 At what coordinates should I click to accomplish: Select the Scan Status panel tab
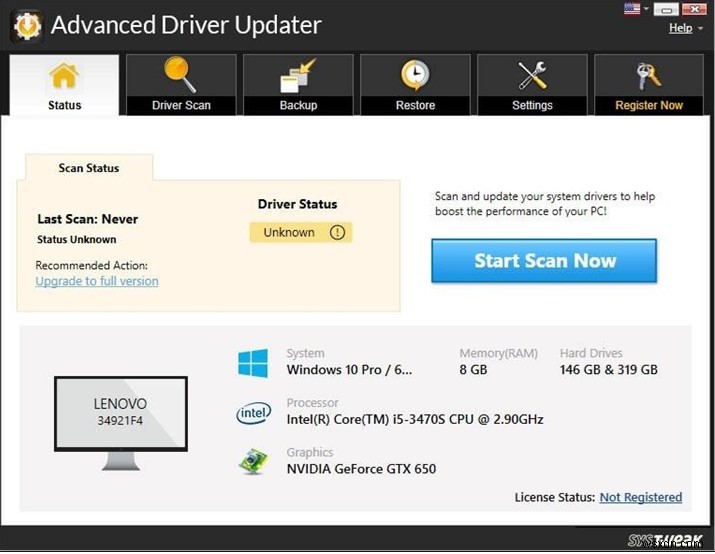[89, 168]
